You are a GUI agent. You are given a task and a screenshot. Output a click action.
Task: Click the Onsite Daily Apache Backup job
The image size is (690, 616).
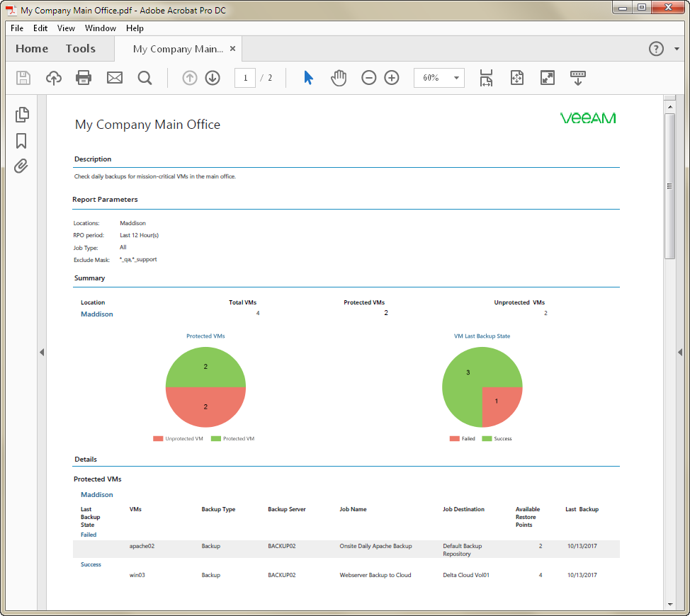(x=375, y=546)
